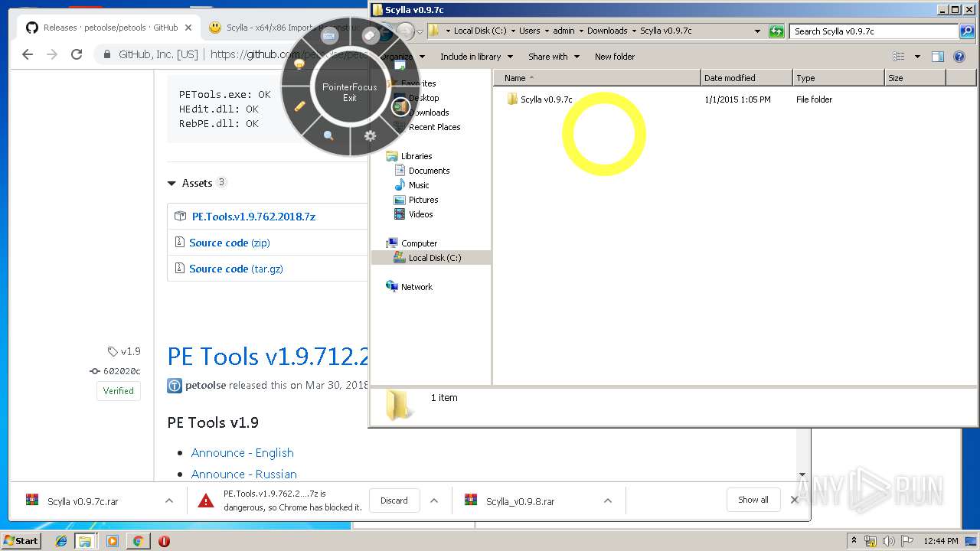Sort by the Type column header
The image size is (980, 551).
click(x=838, y=78)
